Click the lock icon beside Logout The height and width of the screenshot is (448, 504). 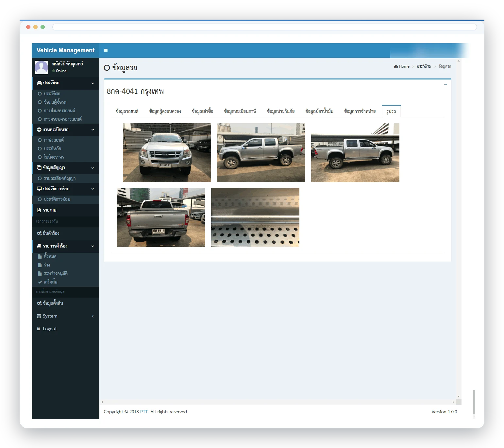click(39, 329)
